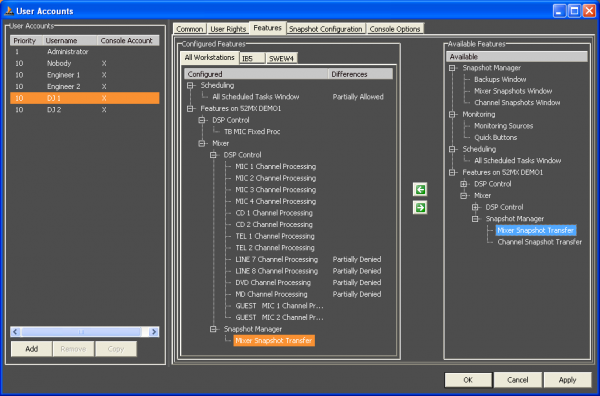Select Quick Buttons in Available tree

496,137
